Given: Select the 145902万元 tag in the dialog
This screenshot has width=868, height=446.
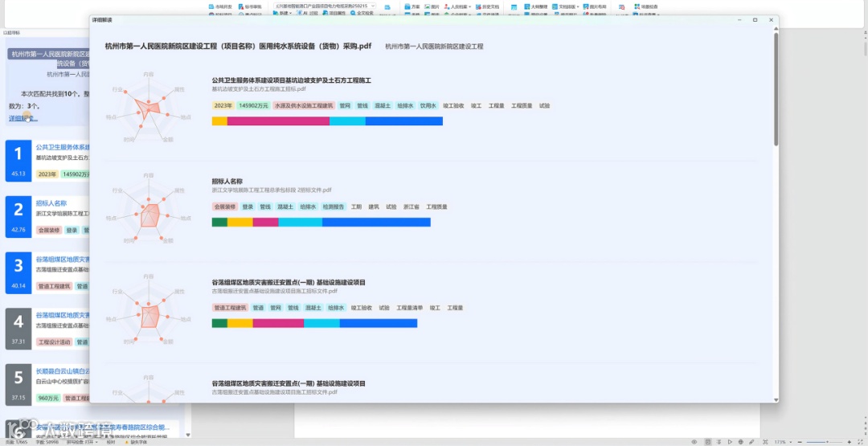Looking at the screenshot, I should [x=253, y=105].
